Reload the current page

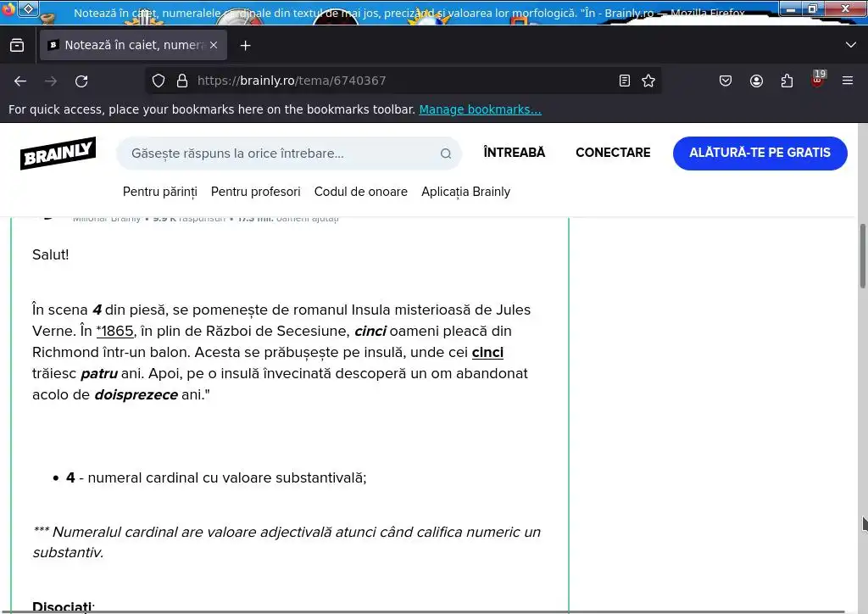tap(81, 81)
